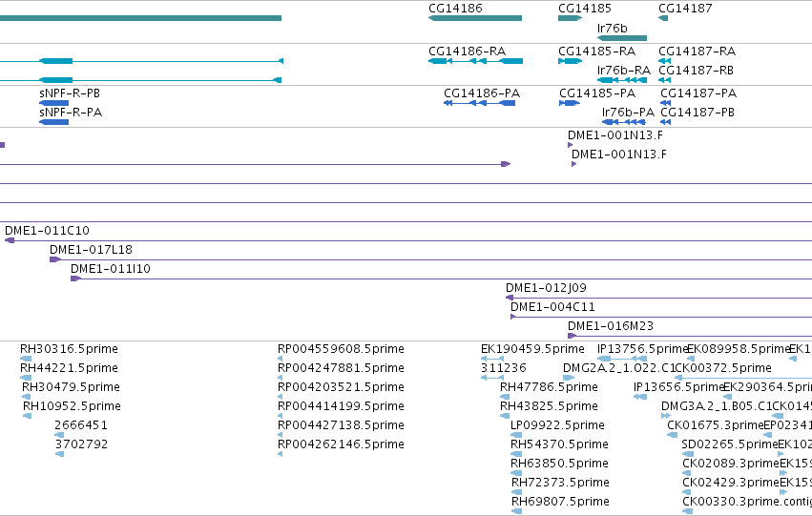Select EST DMG2A.2_1.022.C1
812x516 pixels.
tap(620, 368)
